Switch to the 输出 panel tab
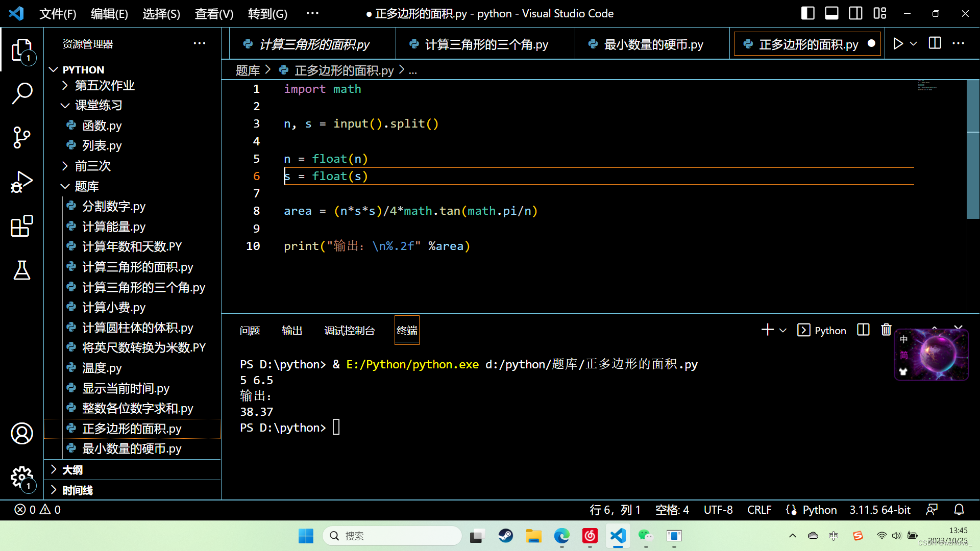Screen dimensions: 980x551 point(292,331)
